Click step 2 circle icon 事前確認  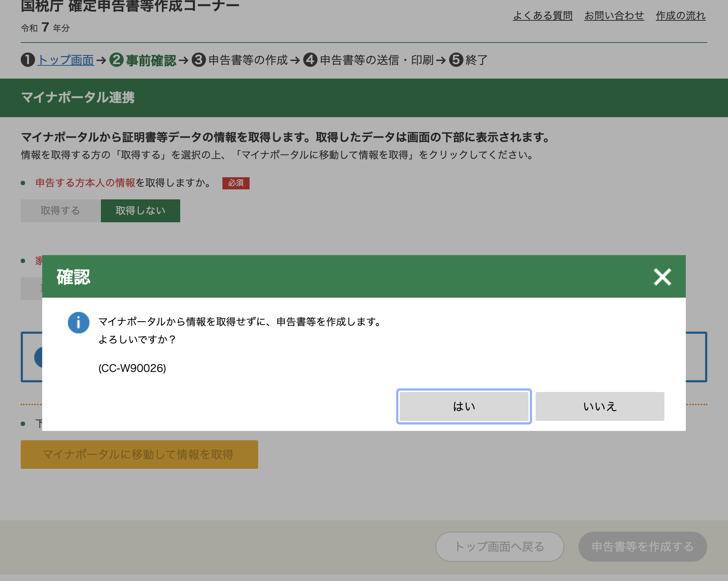point(117,60)
